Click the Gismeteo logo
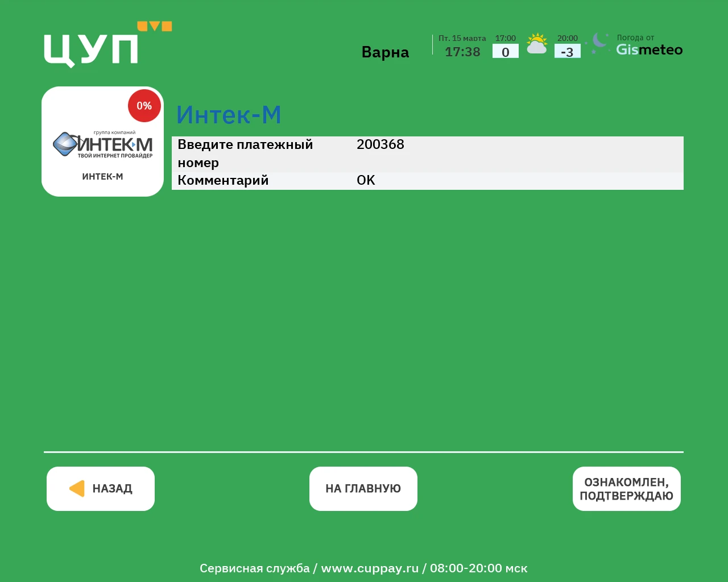 [649, 50]
